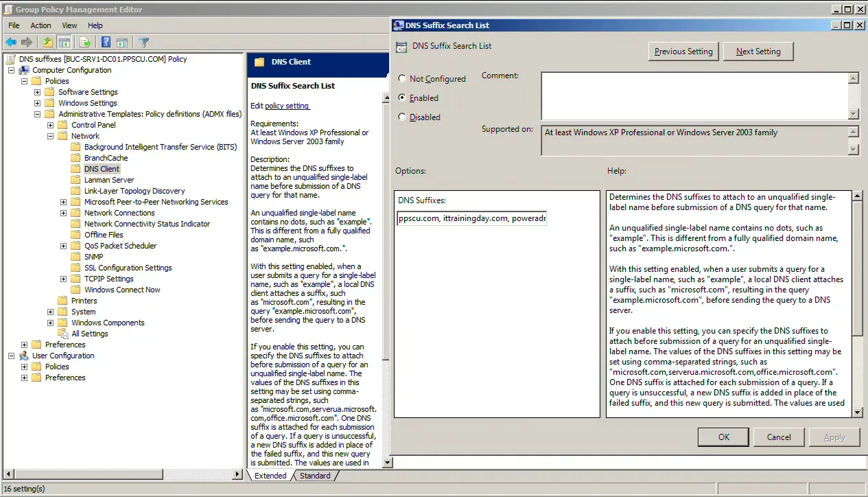Select the Disabled radio button
This screenshot has height=497, width=868.
pyautogui.click(x=402, y=117)
